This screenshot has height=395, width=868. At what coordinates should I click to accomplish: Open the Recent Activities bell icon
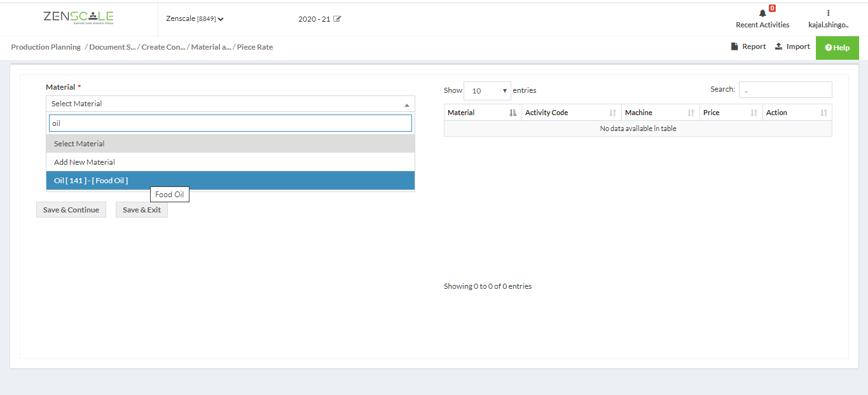pos(762,13)
